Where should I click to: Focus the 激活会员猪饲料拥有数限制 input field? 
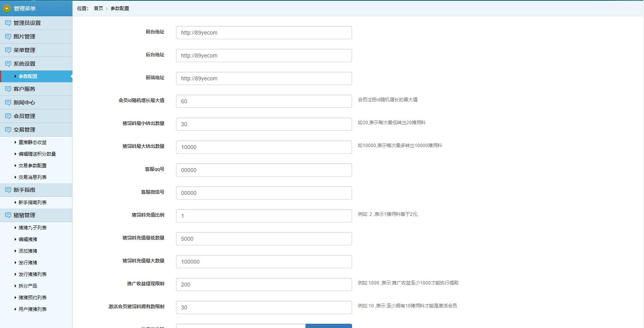pyautogui.click(x=264, y=307)
